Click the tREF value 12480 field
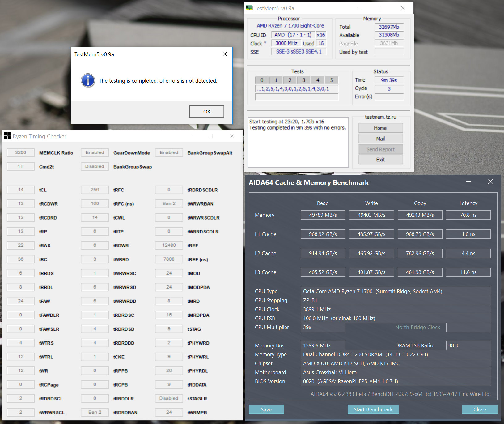 pos(169,245)
